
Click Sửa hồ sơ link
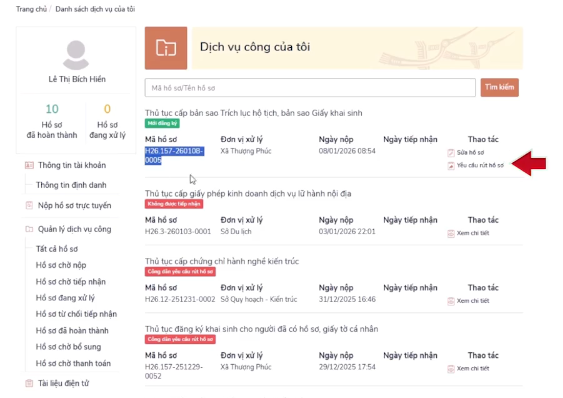470,153
